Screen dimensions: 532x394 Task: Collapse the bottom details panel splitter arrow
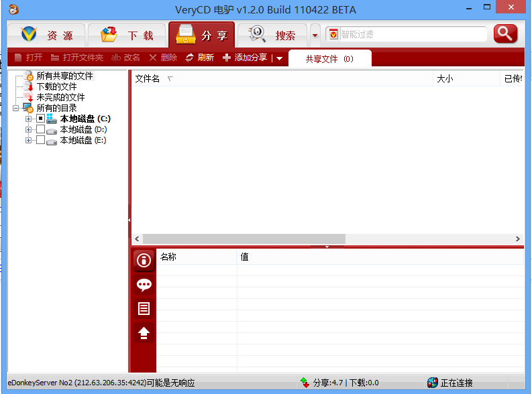[327, 247]
